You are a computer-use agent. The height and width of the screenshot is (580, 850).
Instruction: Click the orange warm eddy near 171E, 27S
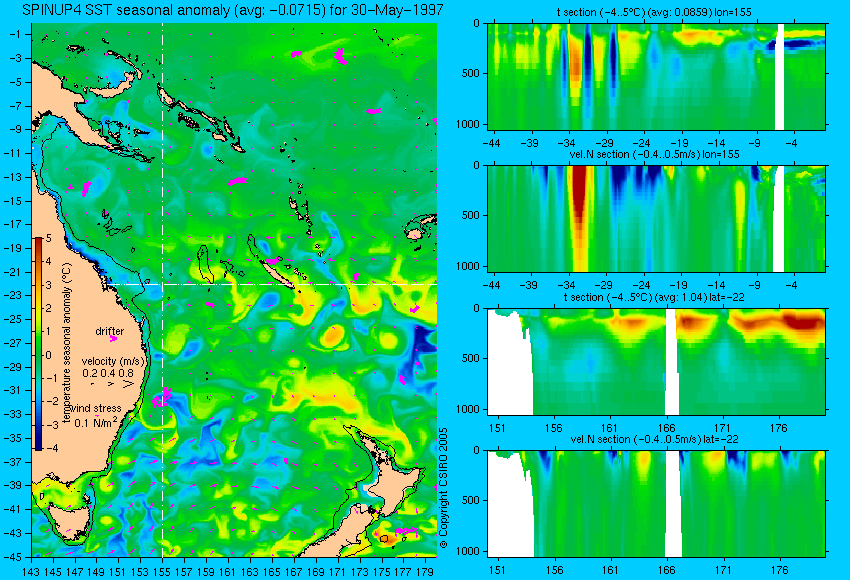(332, 336)
